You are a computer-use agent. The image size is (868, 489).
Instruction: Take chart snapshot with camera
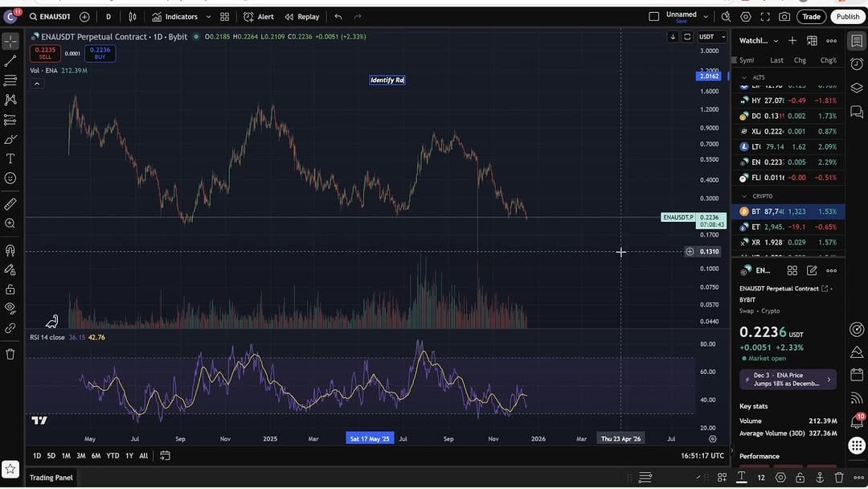784,17
